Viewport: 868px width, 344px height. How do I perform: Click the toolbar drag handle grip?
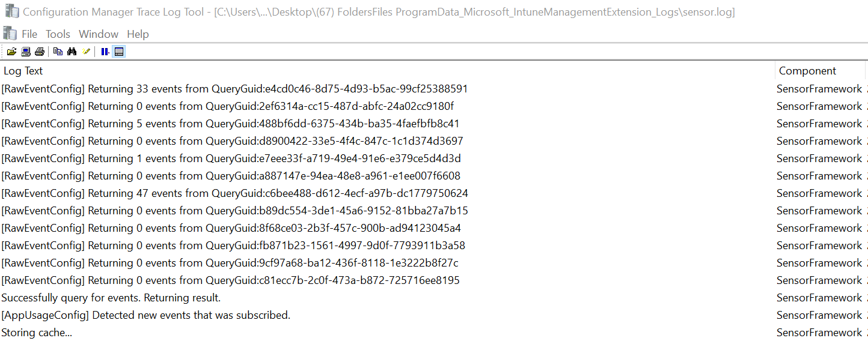(2, 52)
